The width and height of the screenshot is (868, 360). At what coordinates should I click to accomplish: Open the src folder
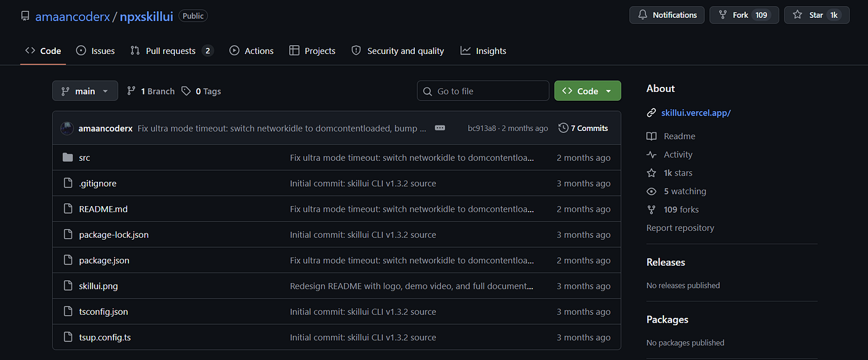84,158
